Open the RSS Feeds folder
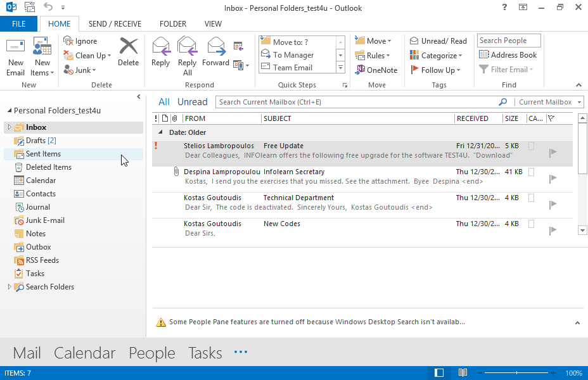The image size is (588, 380). 73,260
